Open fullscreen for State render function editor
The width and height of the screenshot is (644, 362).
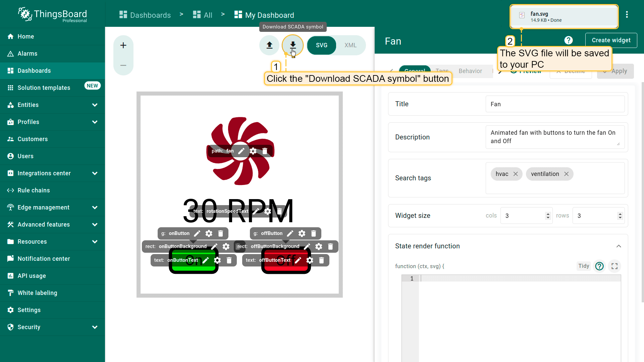614,266
